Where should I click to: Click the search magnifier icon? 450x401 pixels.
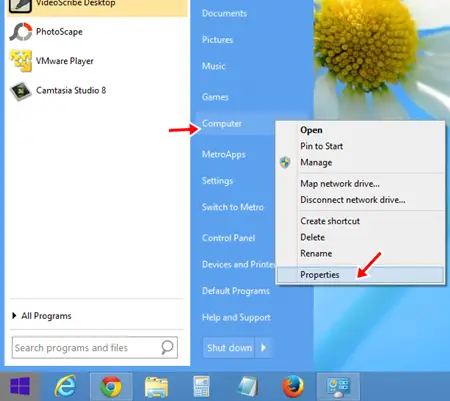tap(167, 347)
